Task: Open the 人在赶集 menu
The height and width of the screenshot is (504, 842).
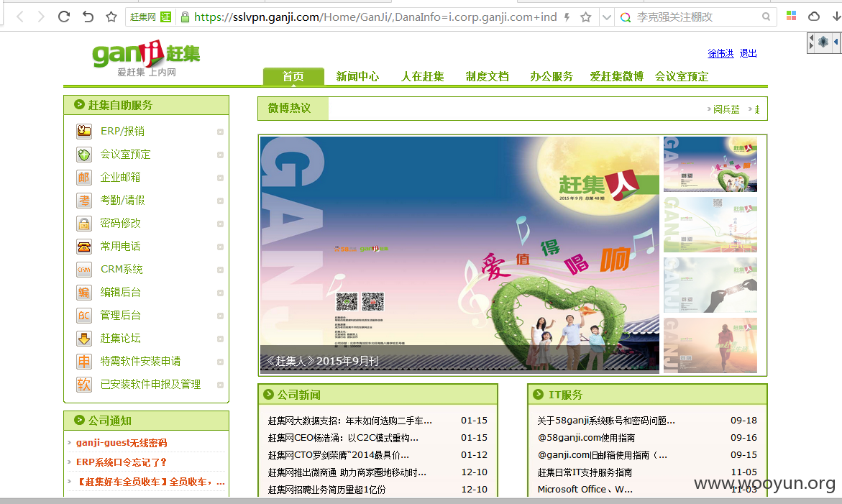Action: click(x=423, y=76)
